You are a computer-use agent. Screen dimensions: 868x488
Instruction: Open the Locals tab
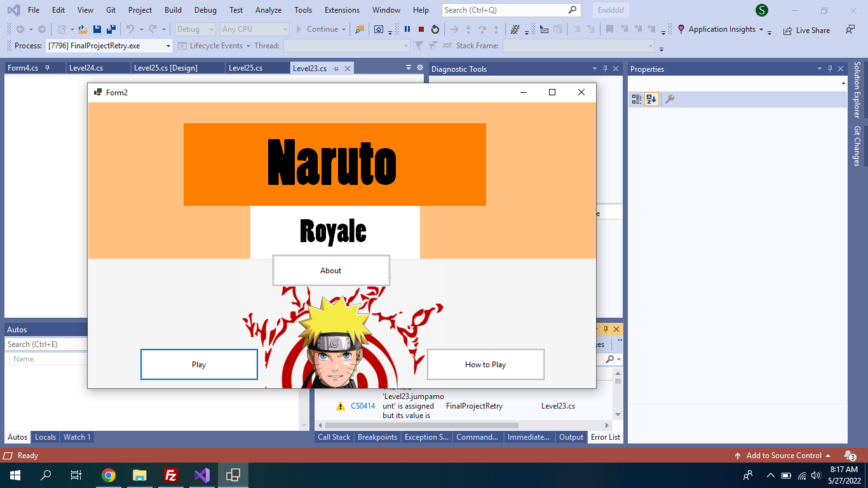[x=45, y=437]
